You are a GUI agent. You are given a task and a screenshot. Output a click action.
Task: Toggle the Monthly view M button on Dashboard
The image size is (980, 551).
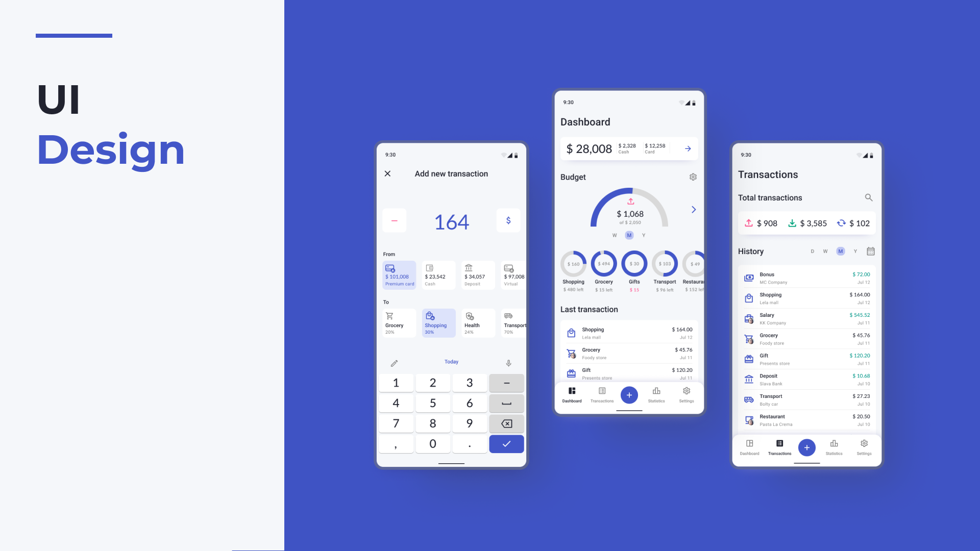click(x=629, y=235)
